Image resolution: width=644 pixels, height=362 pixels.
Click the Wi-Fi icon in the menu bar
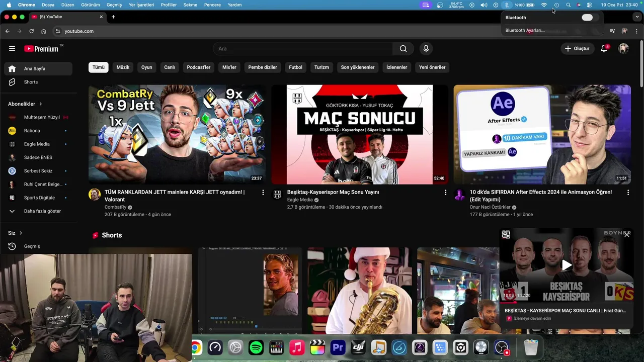(544, 5)
